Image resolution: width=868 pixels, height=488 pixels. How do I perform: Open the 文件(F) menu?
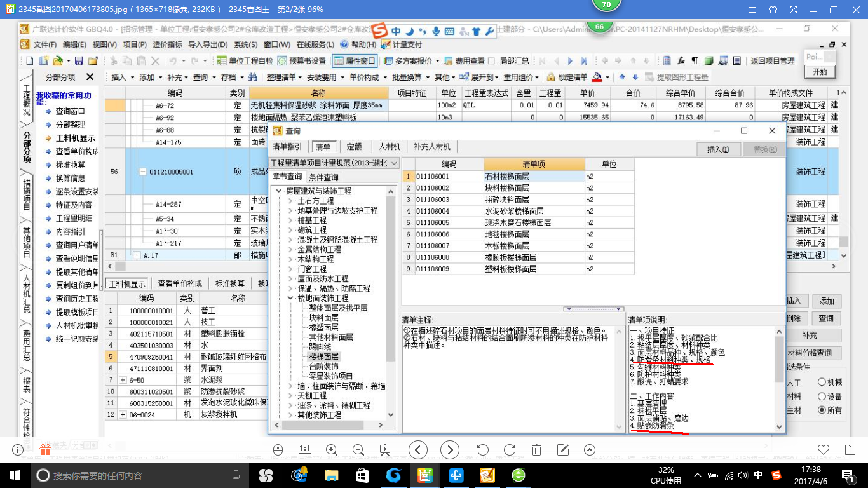coord(44,44)
